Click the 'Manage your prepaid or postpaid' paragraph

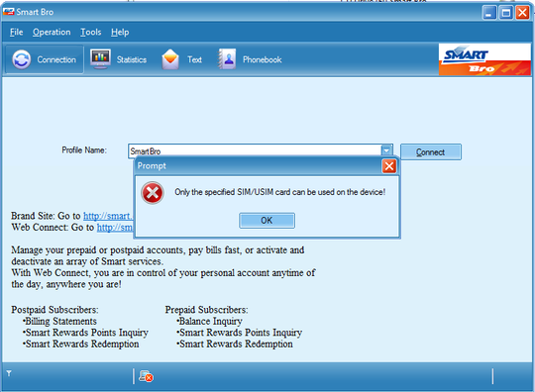(163, 267)
